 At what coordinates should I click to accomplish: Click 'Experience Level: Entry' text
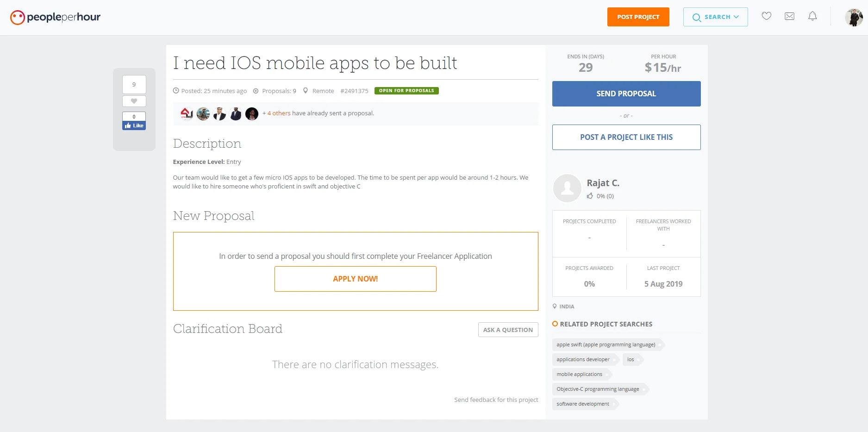coord(207,162)
